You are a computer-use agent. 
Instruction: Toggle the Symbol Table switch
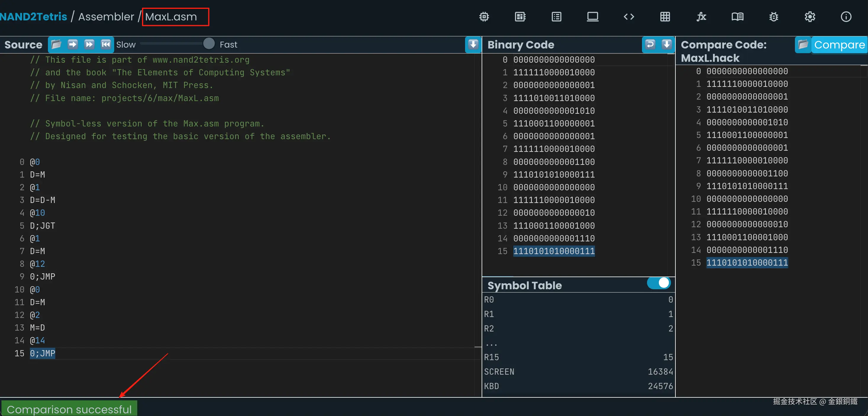point(659,283)
